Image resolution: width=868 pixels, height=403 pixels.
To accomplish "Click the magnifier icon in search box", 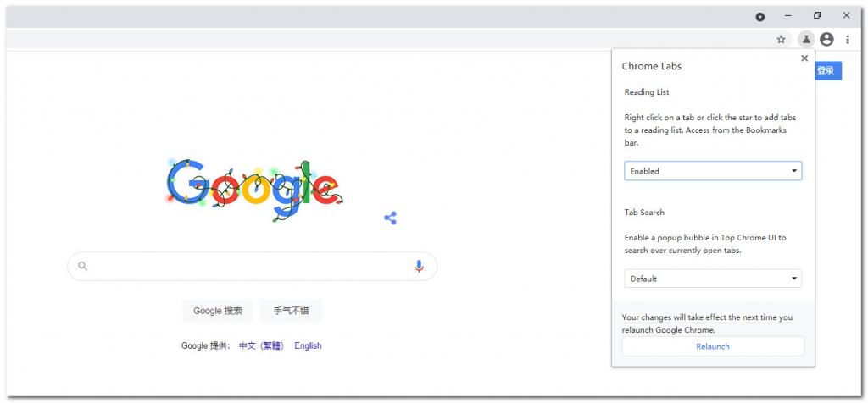I will [x=82, y=266].
